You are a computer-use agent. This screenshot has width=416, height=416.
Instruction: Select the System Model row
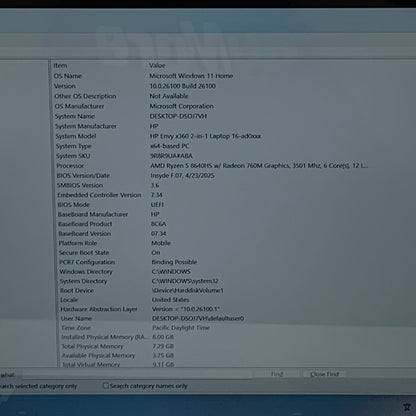[233, 136]
